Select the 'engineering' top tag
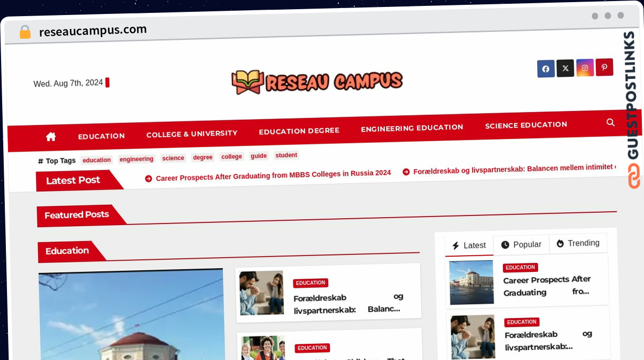This screenshot has width=644, height=360. click(136, 159)
